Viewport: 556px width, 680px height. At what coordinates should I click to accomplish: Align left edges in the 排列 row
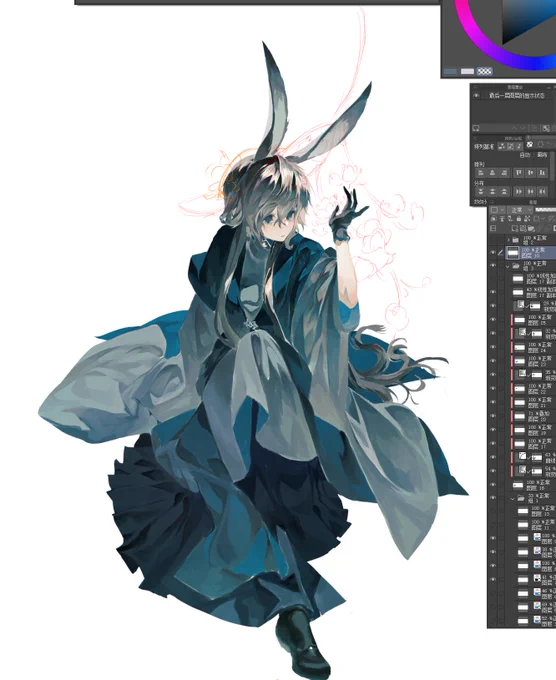point(481,173)
